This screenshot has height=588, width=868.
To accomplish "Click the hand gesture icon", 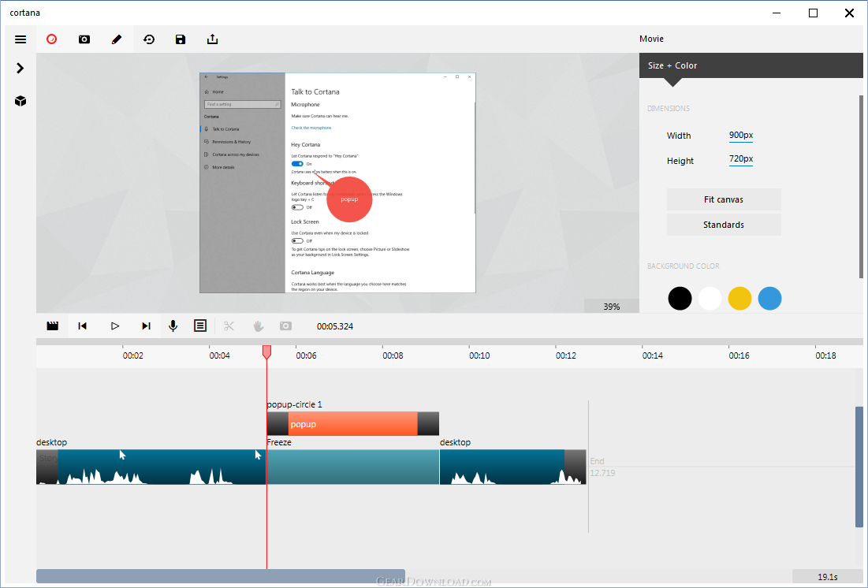I will [258, 326].
